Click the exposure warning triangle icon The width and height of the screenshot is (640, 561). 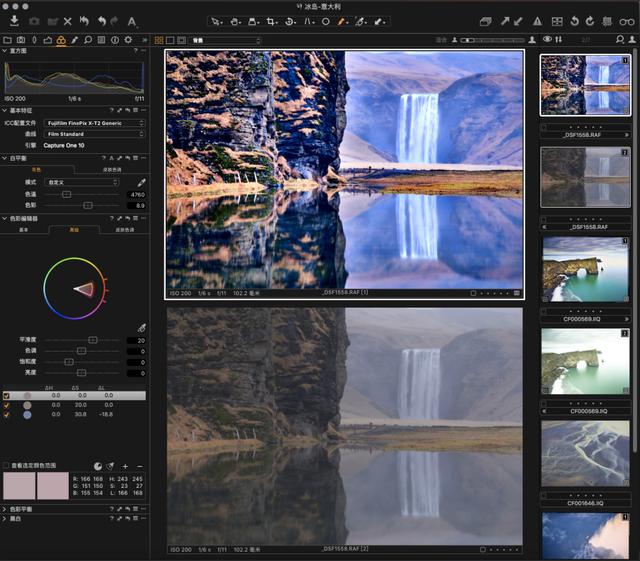click(537, 20)
